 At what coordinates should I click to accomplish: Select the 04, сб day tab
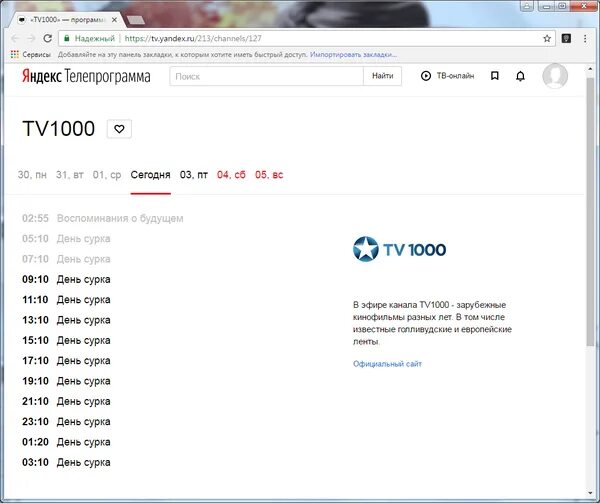(231, 175)
